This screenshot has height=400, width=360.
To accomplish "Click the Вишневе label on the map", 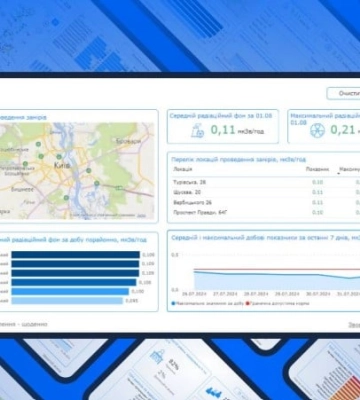I will click(x=22, y=189).
